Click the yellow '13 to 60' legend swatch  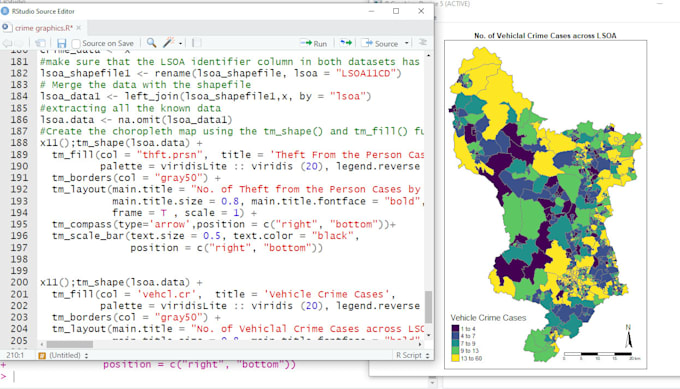click(455, 358)
